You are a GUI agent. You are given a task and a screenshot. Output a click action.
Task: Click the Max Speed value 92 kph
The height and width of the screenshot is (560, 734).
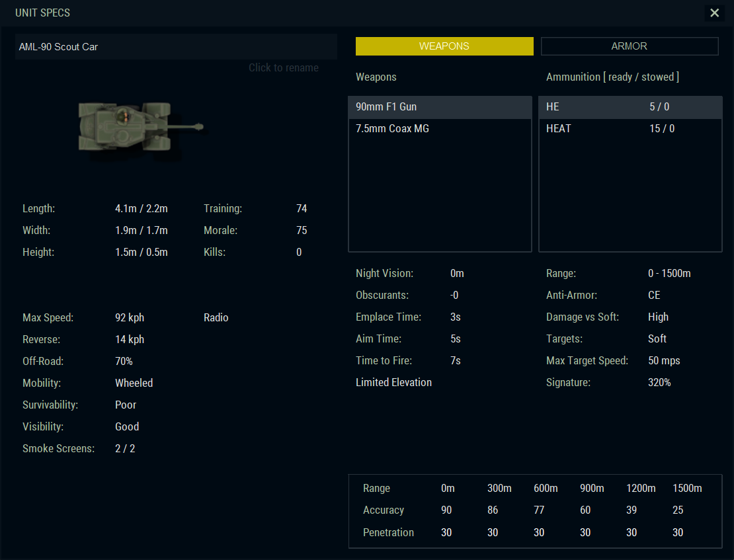point(130,318)
